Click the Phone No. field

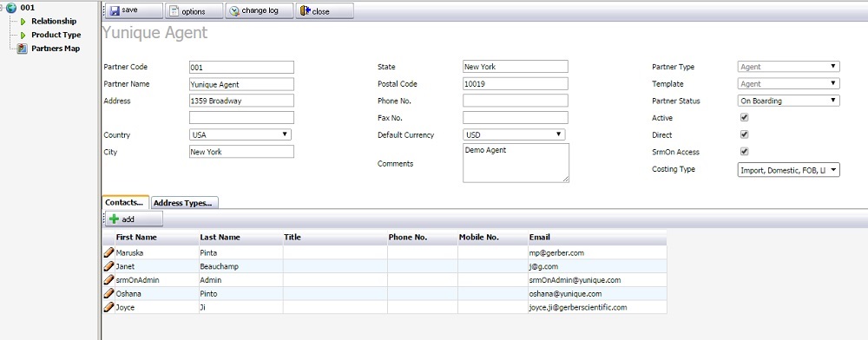(x=516, y=101)
